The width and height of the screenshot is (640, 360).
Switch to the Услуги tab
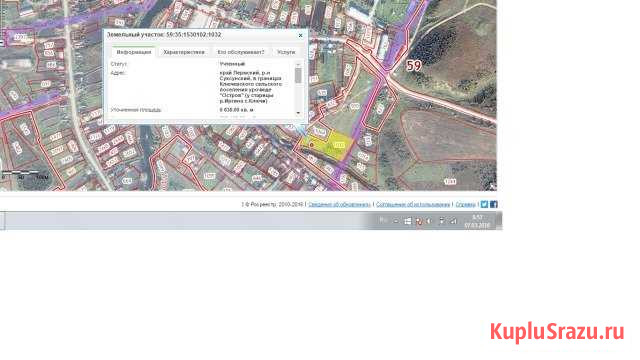(x=286, y=52)
